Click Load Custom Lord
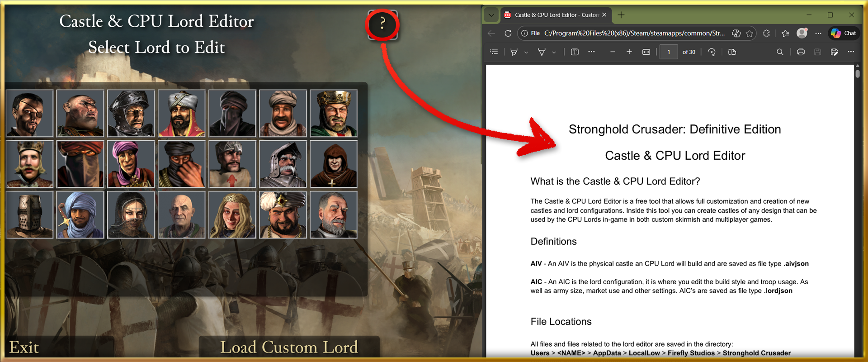 [289, 347]
